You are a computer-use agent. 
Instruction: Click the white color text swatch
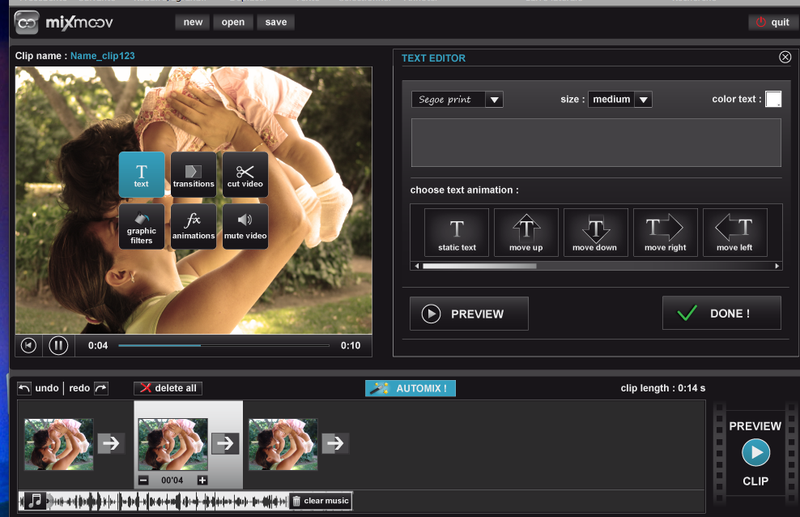pyautogui.click(x=773, y=99)
